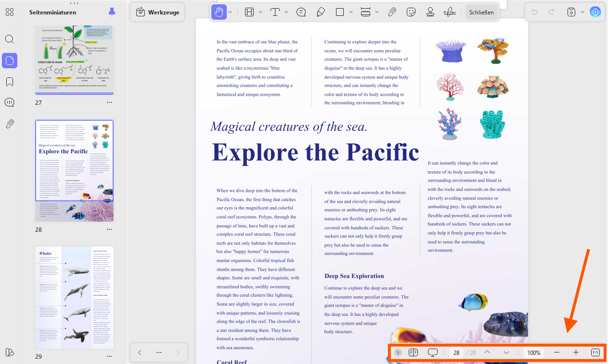
Task: Select the rectangle shape tool
Action: click(340, 12)
